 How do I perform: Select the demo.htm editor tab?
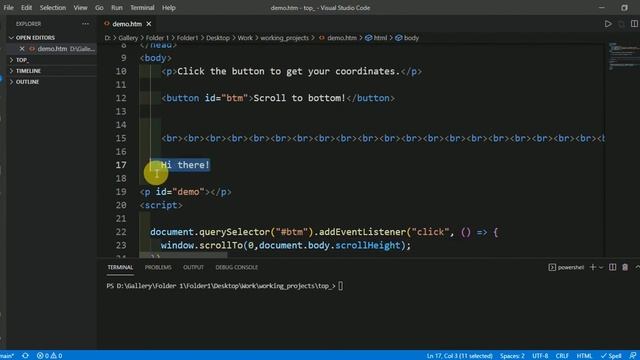[x=127, y=24]
